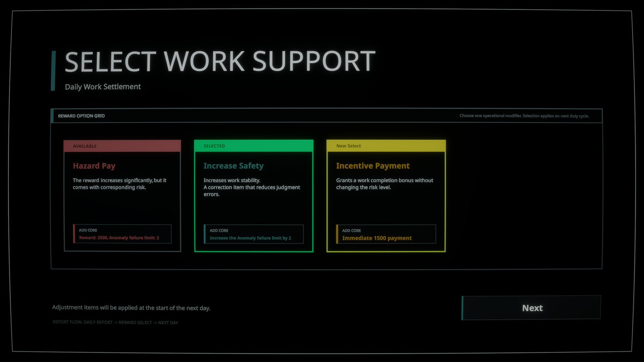Click the Hazard Pay title text

coord(94,166)
